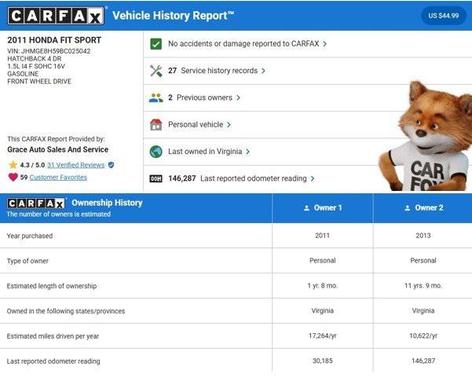Click Owner 1 value 17,264/yr
The height and width of the screenshot is (378, 472).
point(322,336)
